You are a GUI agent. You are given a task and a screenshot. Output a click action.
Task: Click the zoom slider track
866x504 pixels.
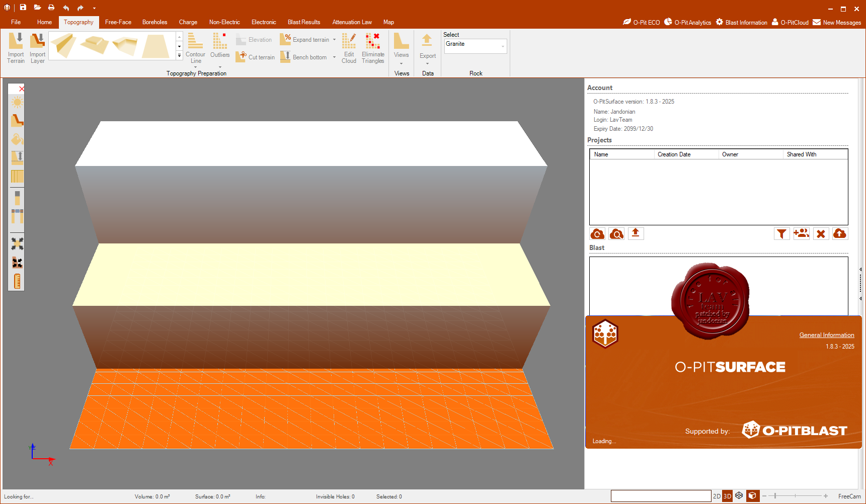795,496
